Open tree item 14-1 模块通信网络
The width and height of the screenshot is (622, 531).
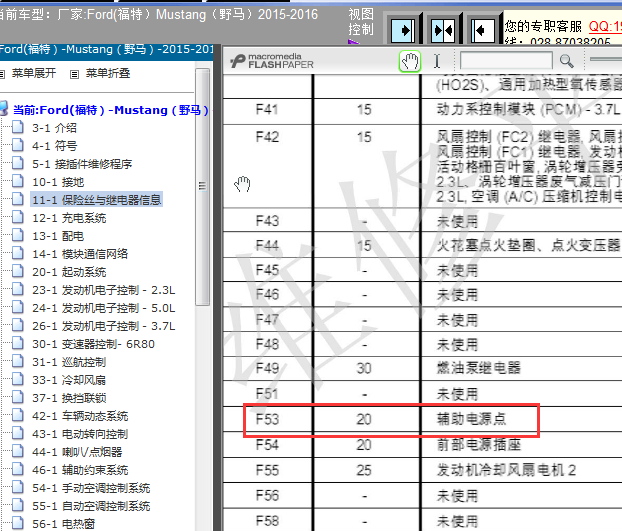pos(80,254)
